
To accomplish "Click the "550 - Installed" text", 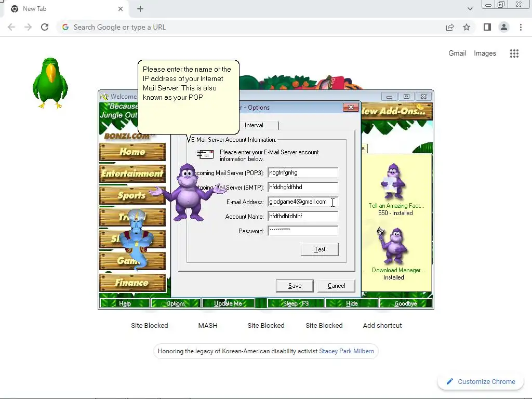I will (x=395, y=213).
